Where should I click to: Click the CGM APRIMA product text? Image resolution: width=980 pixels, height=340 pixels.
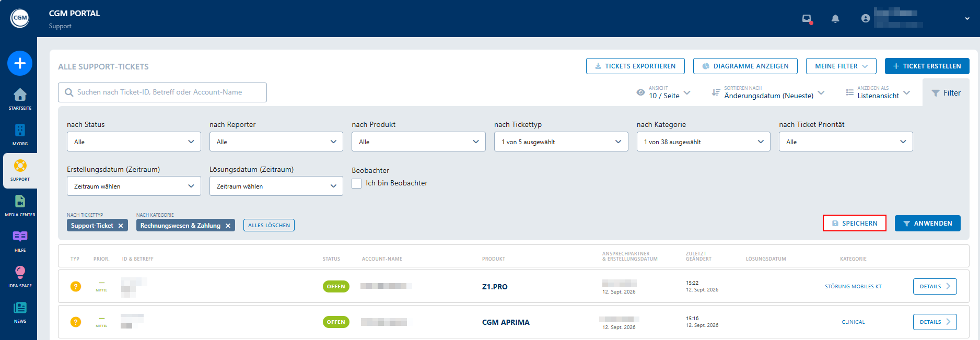tap(506, 322)
